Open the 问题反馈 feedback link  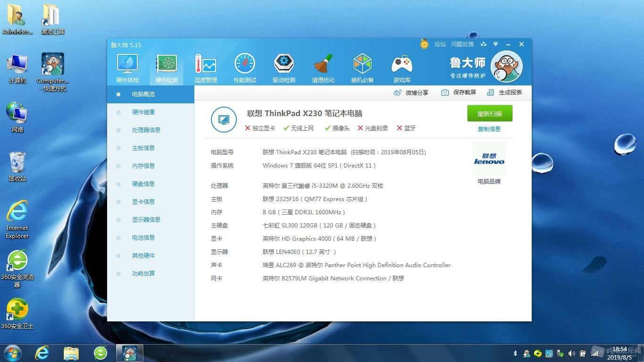[x=462, y=44]
